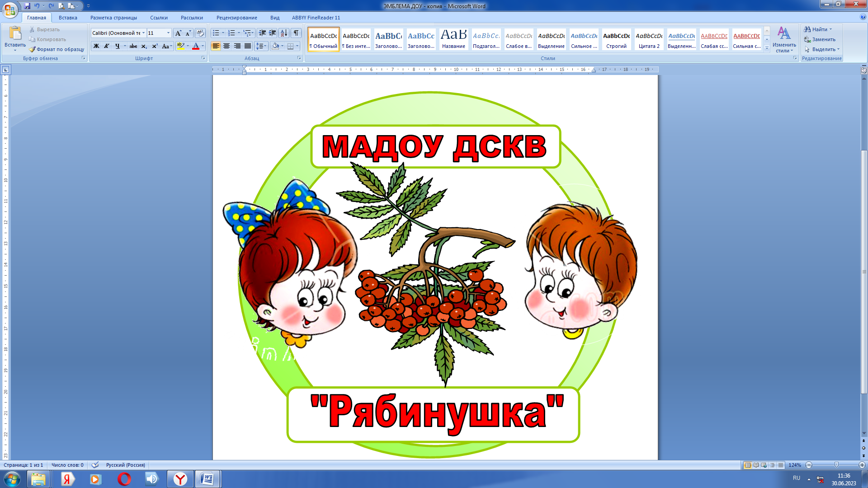Click the clear formatting eraser icon
This screenshot has height=488, width=868.
[200, 33]
